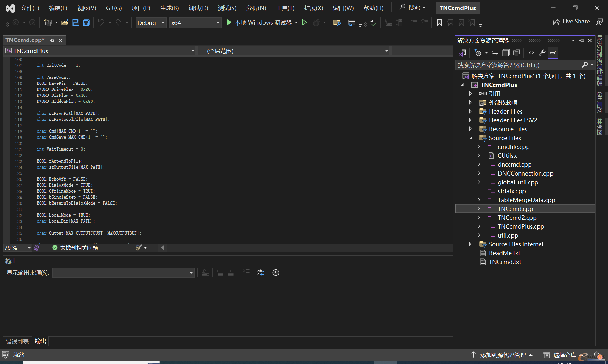Save the current file with the single-disk icon
Viewport: 608px width, 364px height.
tap(76, 22)
